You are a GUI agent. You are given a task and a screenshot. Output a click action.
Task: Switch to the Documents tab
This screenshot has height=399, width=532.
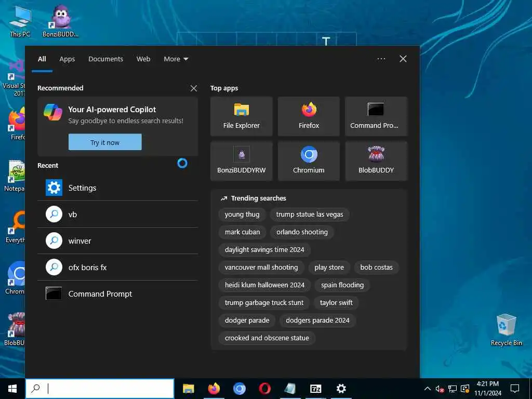[x=105, y=59]
